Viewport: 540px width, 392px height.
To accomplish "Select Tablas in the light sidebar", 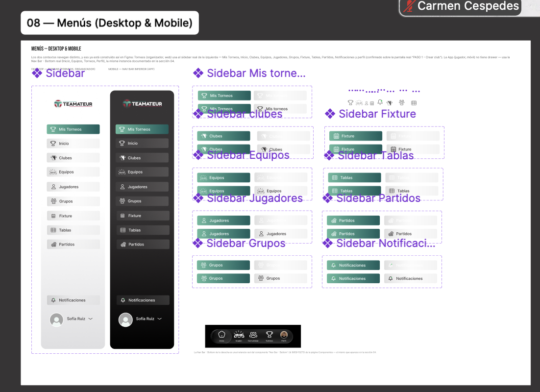I will (73, 230).
